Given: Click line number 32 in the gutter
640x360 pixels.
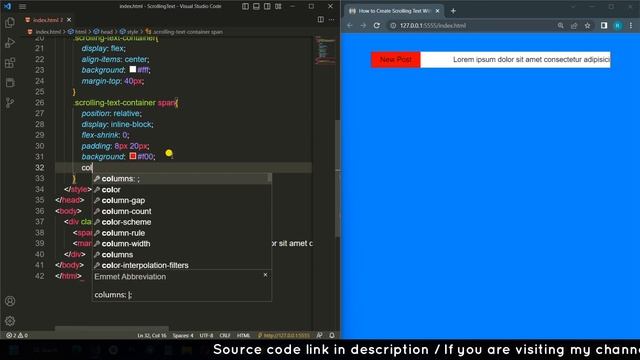Looking at the screenshot, I should 40,167.
